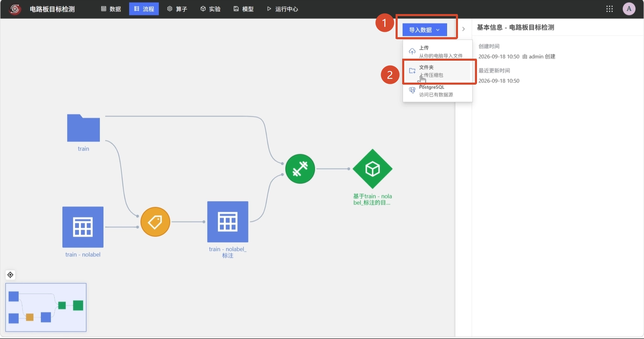The image size is (644, 339).
Task: Click the user avatar A
Action: (629, 9)
